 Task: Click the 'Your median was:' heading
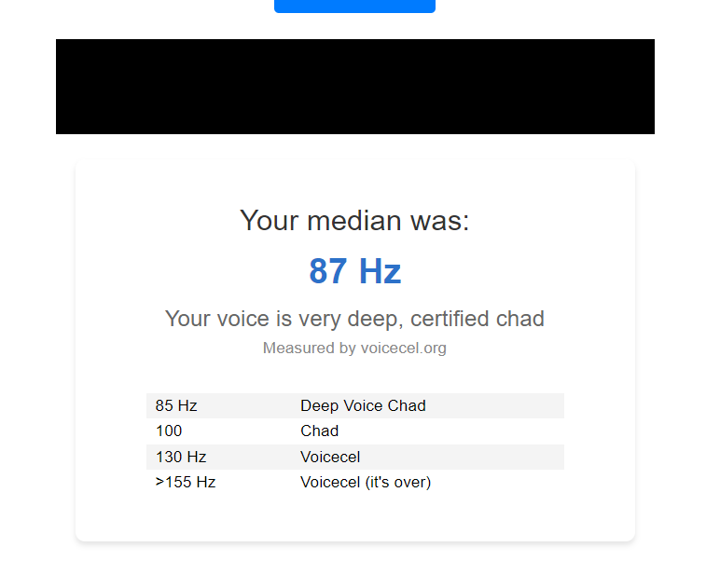[x=354, y=221]
